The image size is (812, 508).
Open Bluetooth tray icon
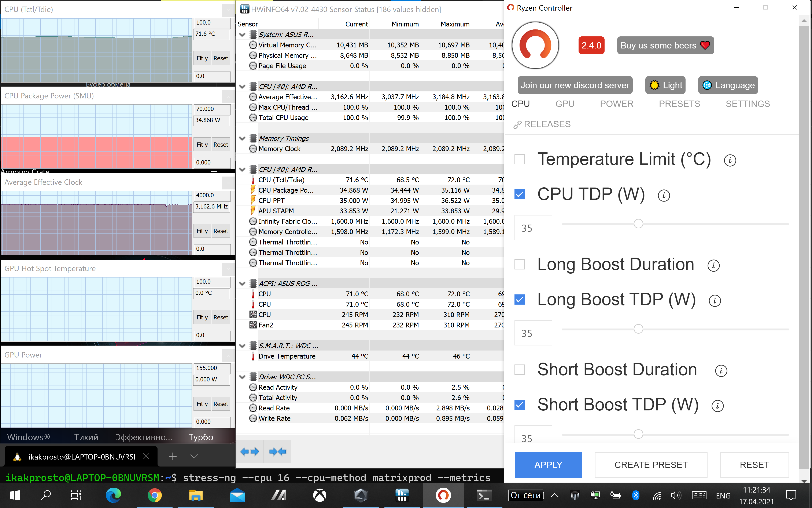click(636, 495)
